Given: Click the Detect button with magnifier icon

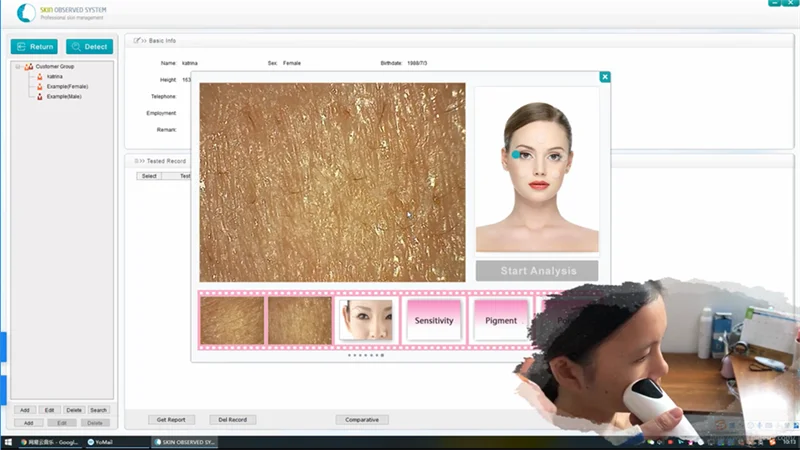Looking at the screenshot, I should pyautogui.click(x=89, y=46).
